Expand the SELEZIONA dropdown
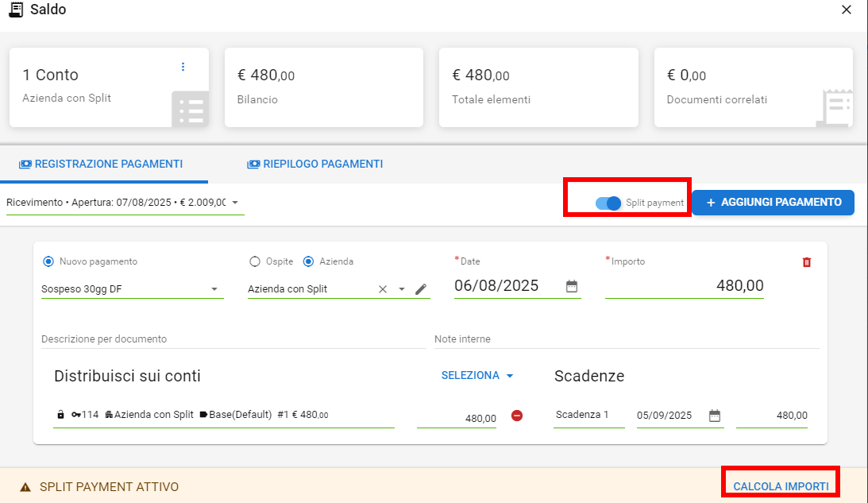 pyautogui.click(x=477, y=376)
